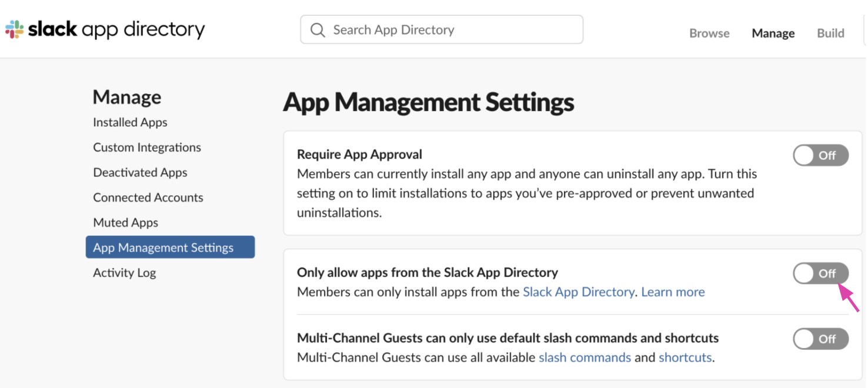Click the search magnifier icon

click(318, 30)
